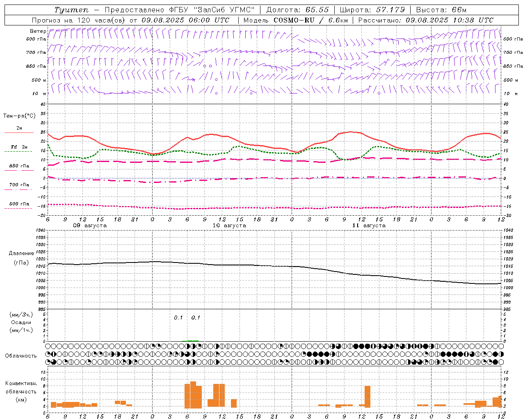Select the "Высота: 66м" elevation text
Screen dimensions: 525x420
pyautogui.click(x=441, y=10)
